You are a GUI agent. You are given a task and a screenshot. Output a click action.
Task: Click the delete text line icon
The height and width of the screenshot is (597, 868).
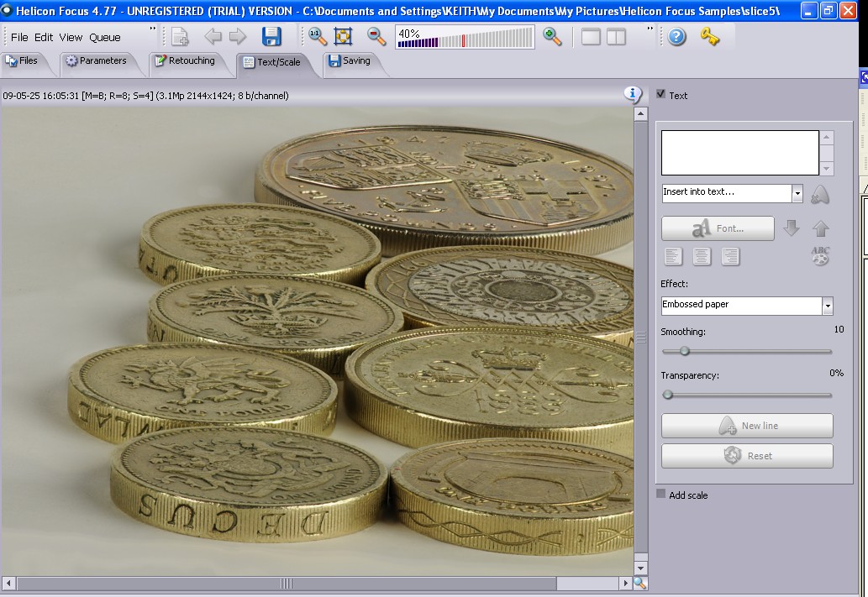pyautogui.click(x=820, y=194)
